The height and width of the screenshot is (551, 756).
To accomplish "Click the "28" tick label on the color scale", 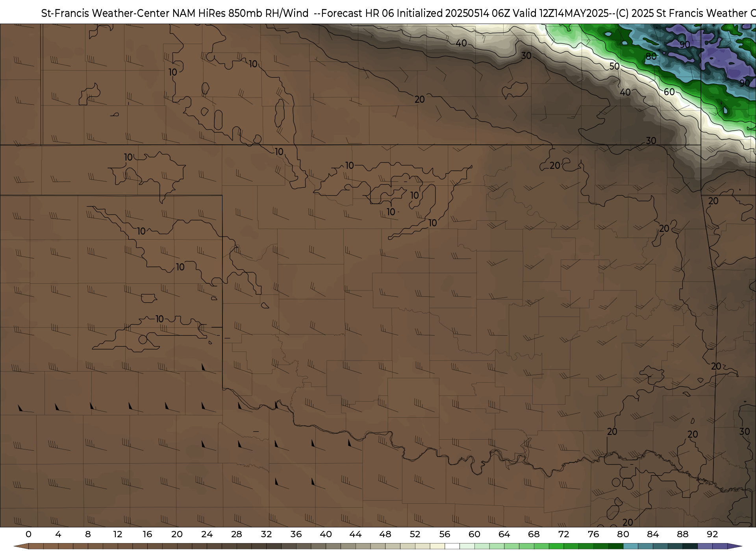I will pos(237,534).
